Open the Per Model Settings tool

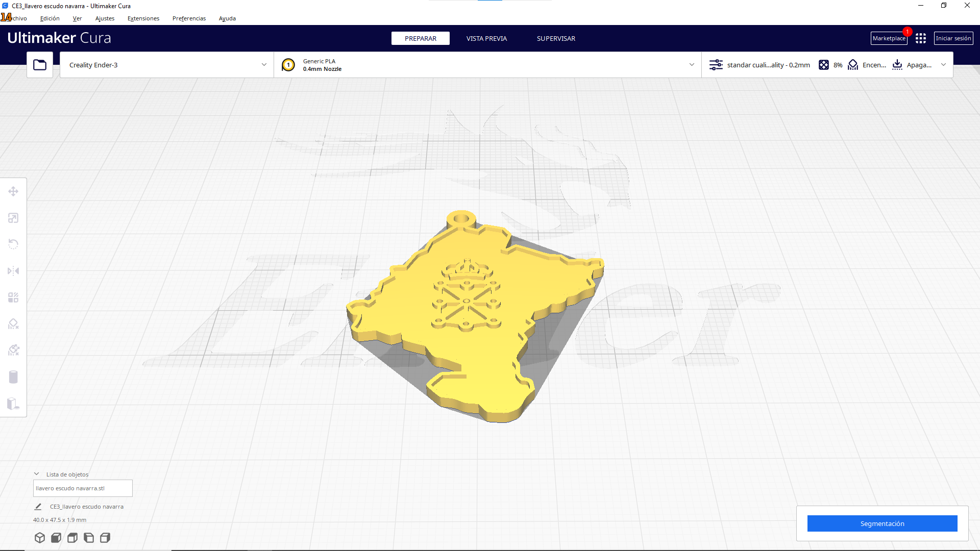(13, 297)
